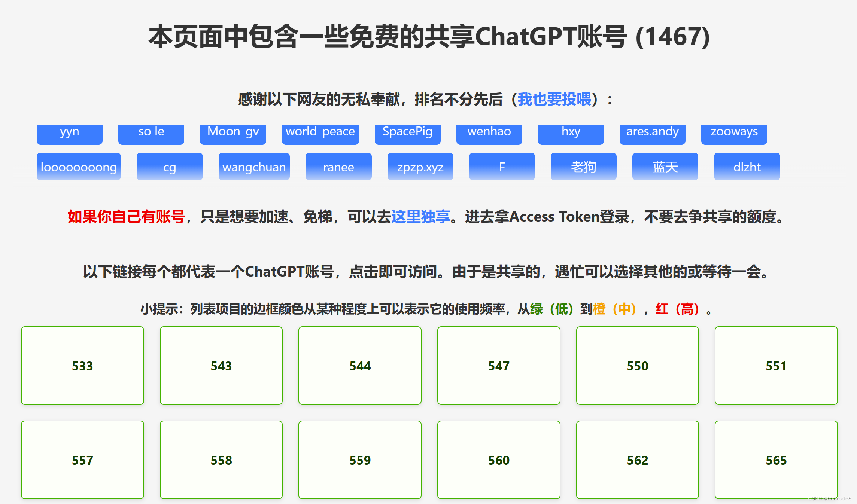Open shared account 560
This screenshot has width=857, height=504.
coord(498,460)
